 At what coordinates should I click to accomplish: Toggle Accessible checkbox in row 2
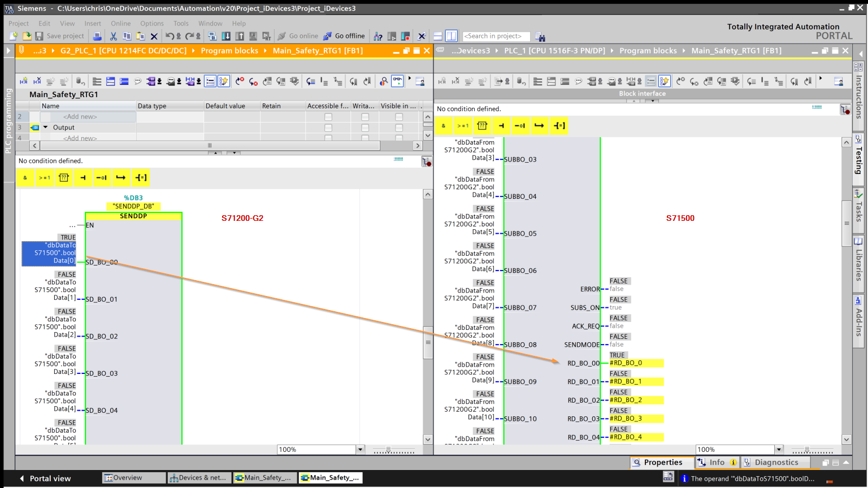point(328,117)
